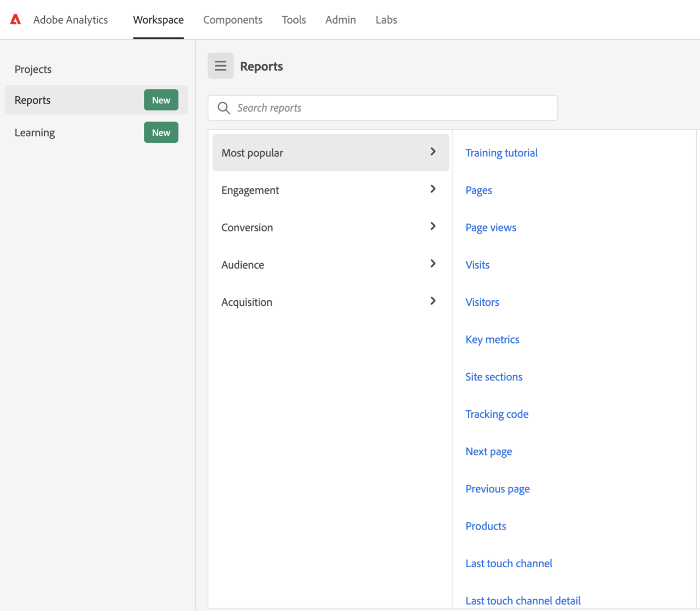
Task: Expand the Most popular chevron
Action: 433,152
